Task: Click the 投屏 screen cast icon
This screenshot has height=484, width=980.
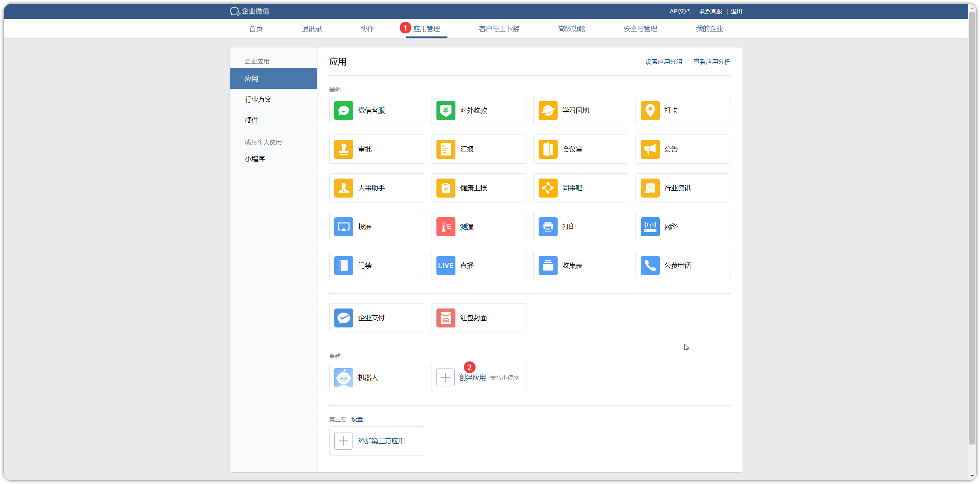Action: pos(343,227)
